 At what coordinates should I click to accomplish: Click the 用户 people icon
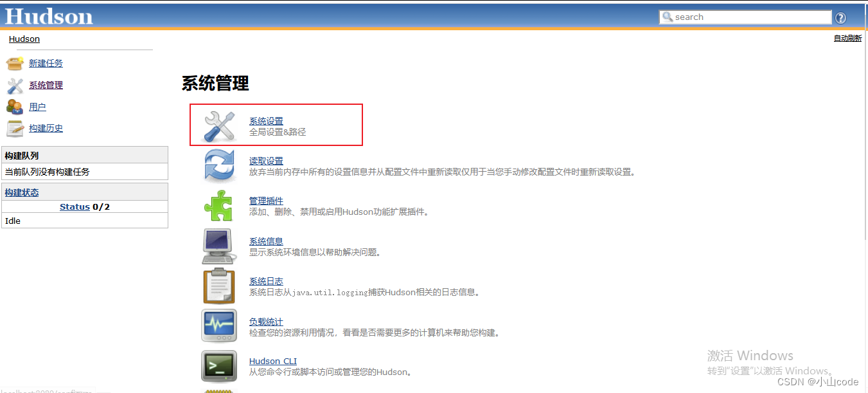[15, 107]
